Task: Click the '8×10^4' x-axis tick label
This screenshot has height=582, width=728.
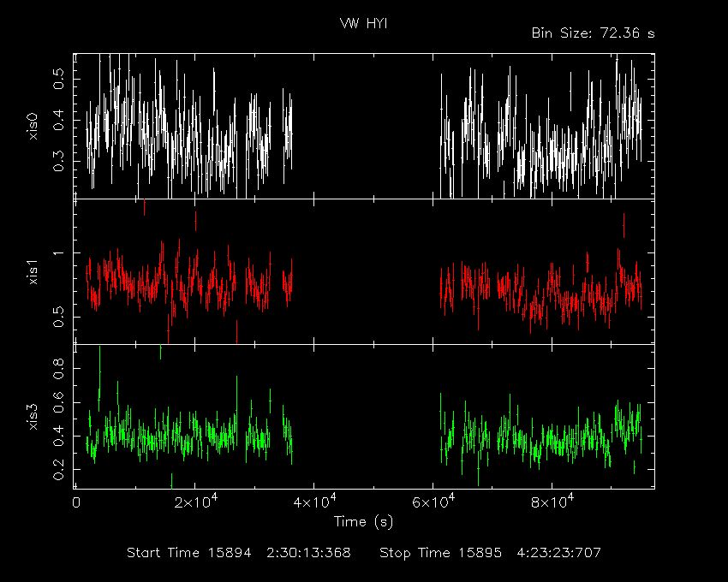Action: click(552, 502)
